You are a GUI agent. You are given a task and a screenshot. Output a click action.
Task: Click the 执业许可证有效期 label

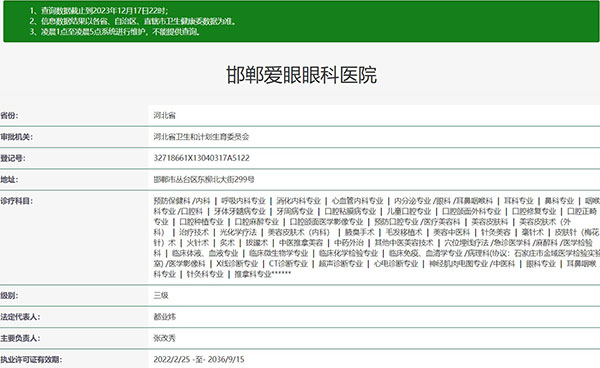31,360
